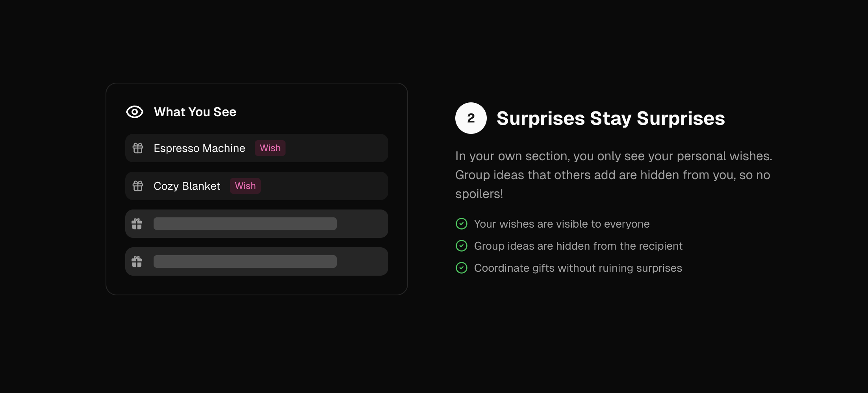Expand the first hidden placeholder row
868x393 pixels.
(256, 223)
